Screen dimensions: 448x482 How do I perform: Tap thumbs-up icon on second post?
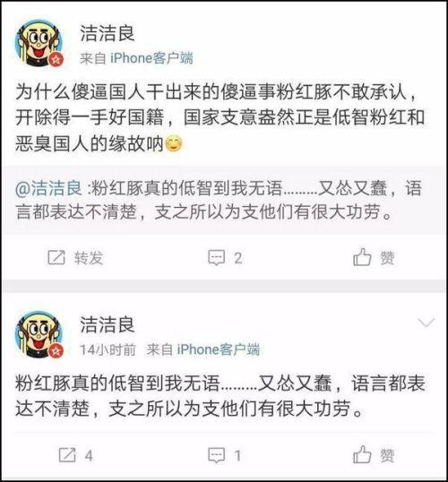click(362, 454)
